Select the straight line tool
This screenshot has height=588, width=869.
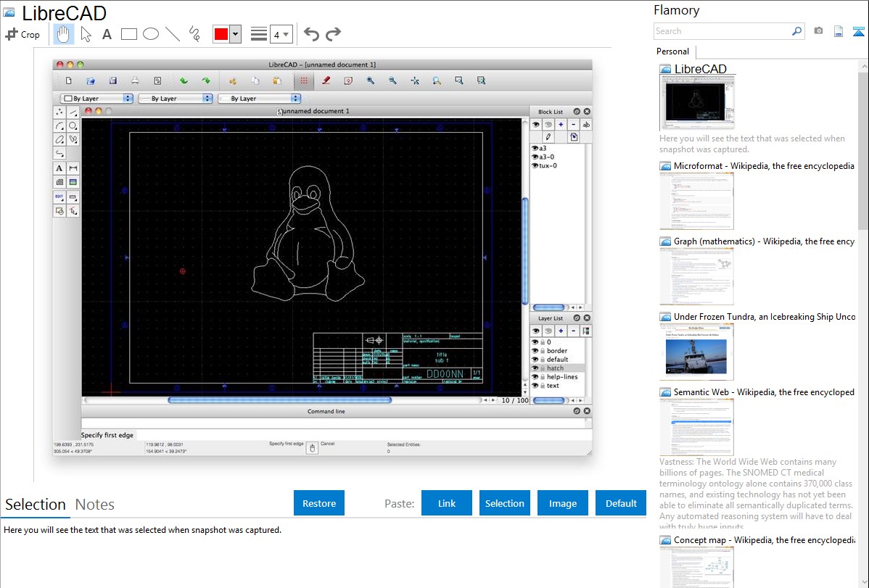click(x=173, y=34)
